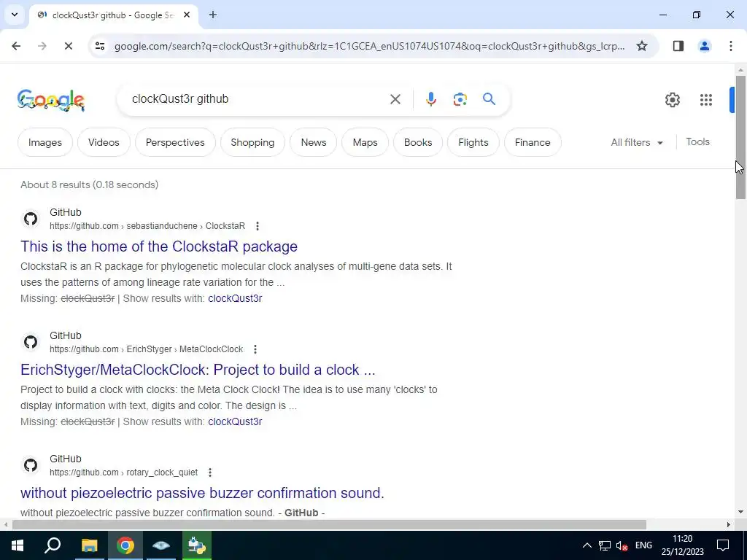747x560 pixels.
Task: Click the ErichStyger MetaClockClock URL text
Action: point(146,349)
